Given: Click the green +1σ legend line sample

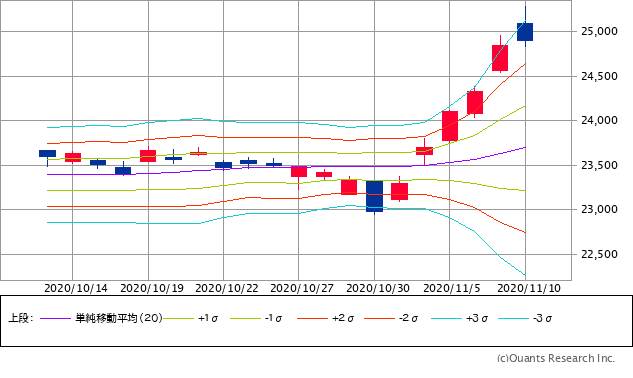Looking at the screenshot, I should pos(178,319).
